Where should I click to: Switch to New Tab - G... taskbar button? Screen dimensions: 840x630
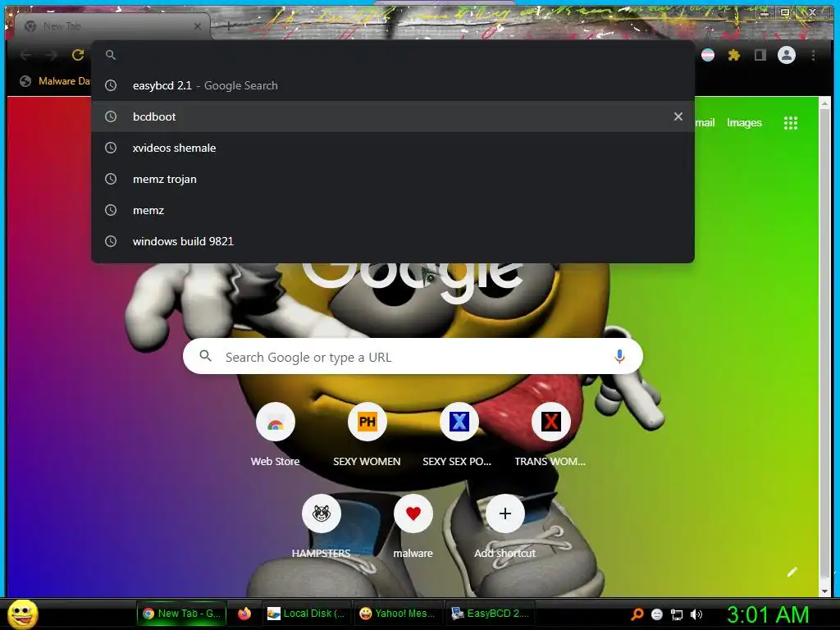tap(181, 614)
